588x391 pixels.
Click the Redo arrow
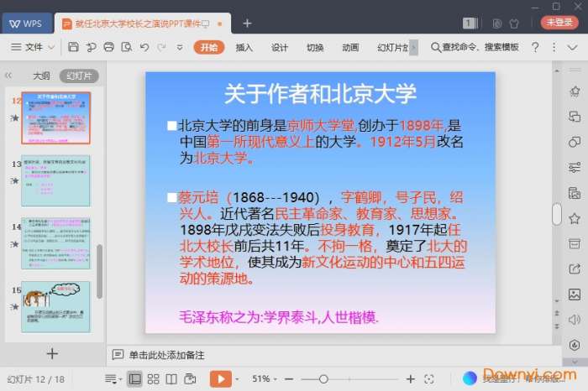[x=161, y=47]
